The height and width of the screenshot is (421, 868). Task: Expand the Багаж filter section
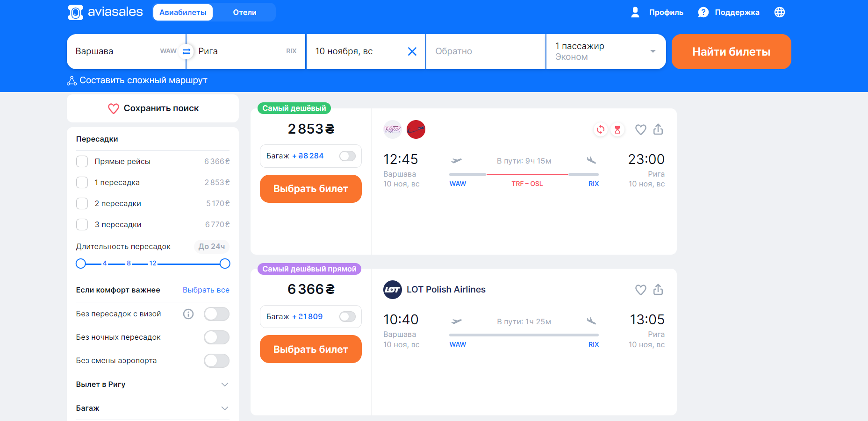[x=152, y=408]
